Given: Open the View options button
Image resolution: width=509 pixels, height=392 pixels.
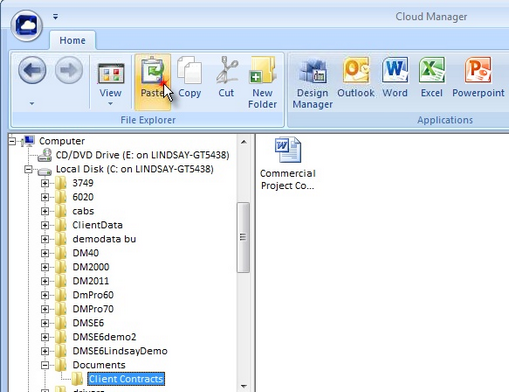Looking at the screenshot, I should pos(111,79).
